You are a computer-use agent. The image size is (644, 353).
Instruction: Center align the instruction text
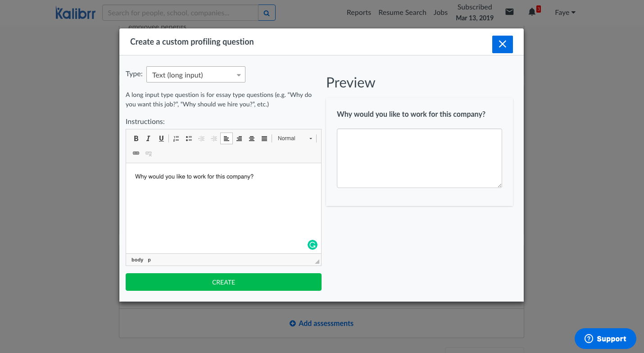[x=252, y=138]
